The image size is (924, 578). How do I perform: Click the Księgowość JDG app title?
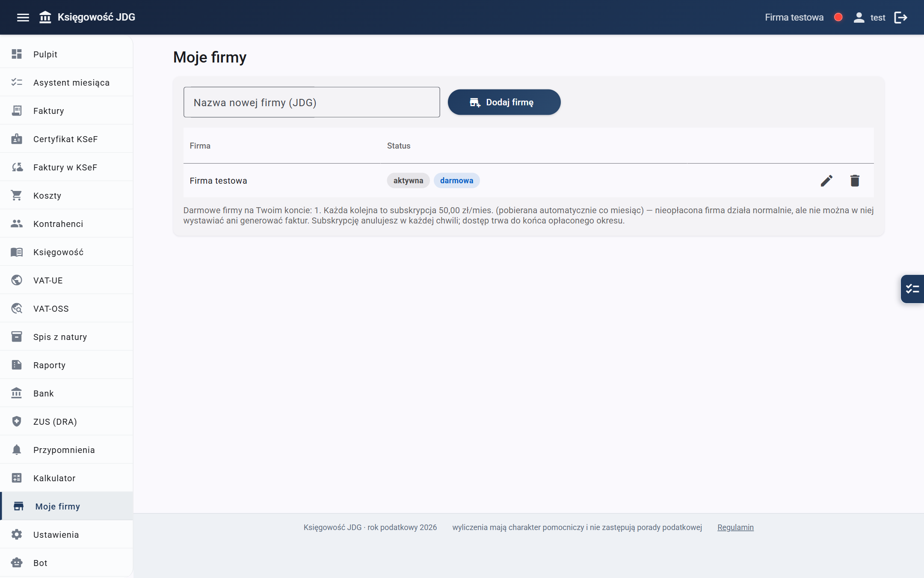tap(96, 17)
